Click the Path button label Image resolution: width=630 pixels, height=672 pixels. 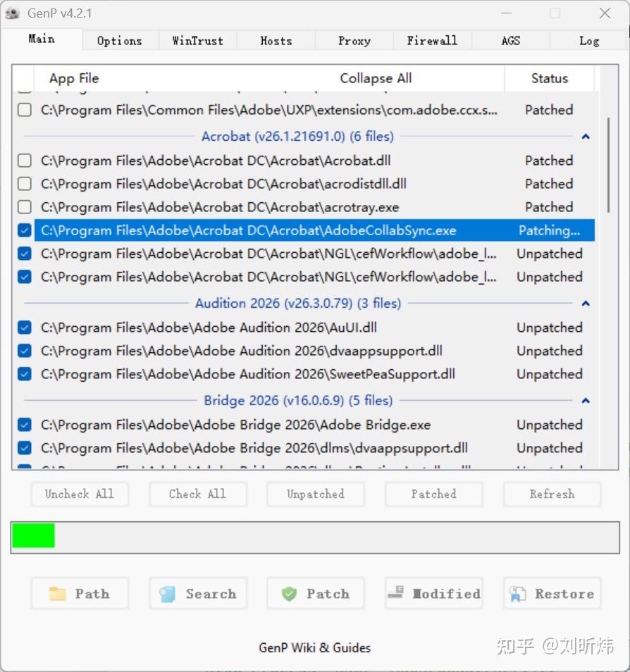pos(92,594)
